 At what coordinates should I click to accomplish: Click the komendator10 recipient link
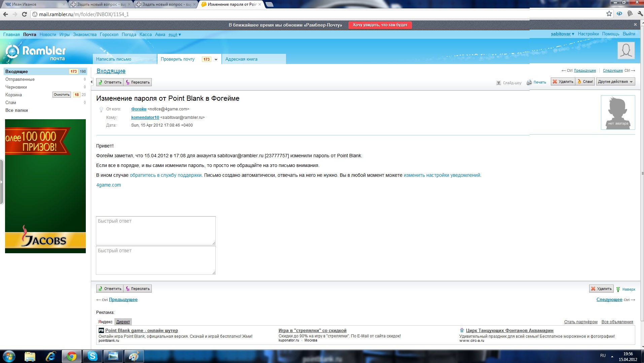click(145, 118)
